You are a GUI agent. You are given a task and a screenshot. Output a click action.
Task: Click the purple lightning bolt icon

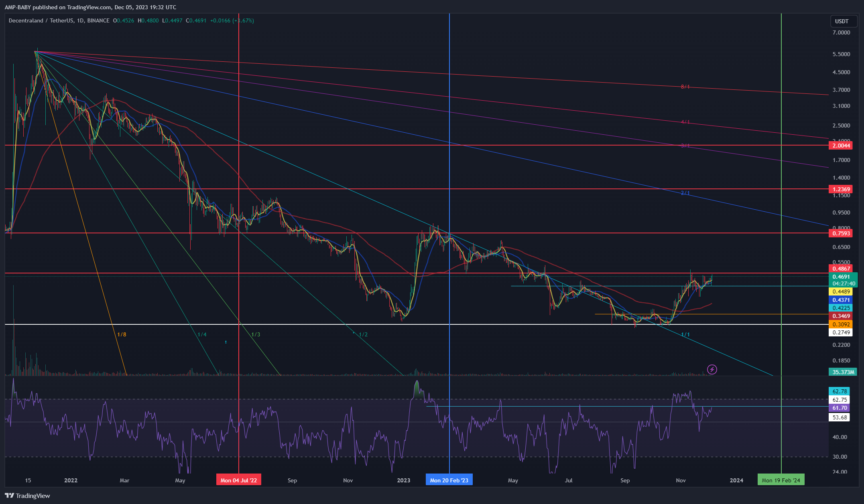712,369
